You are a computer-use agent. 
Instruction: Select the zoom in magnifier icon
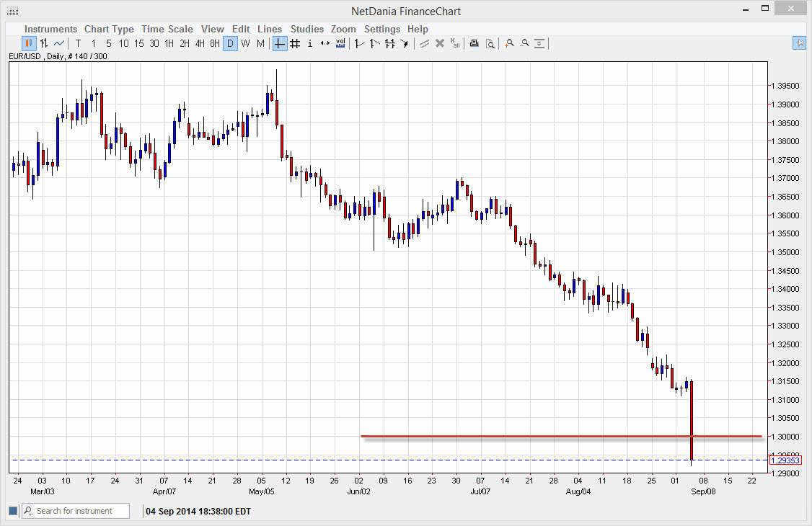(508, 43)
